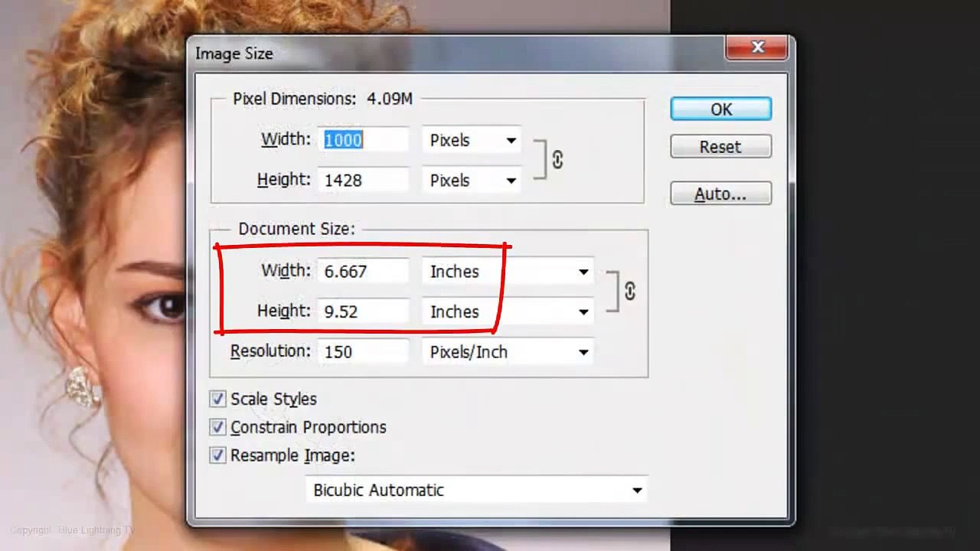Open the pixel Width units dropdown
Screen dimensions: 980x551
[471, 140]
